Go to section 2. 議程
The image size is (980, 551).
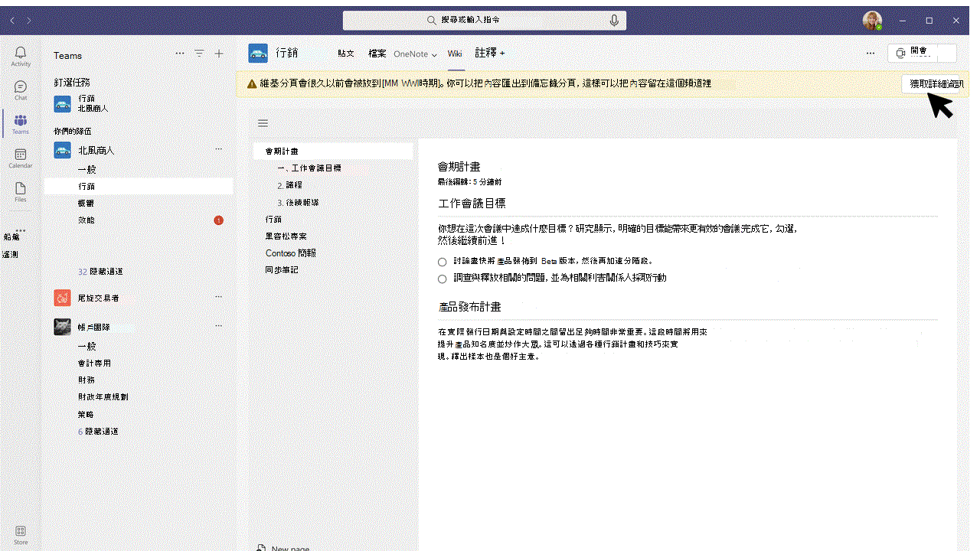click(x=289, y=185)
